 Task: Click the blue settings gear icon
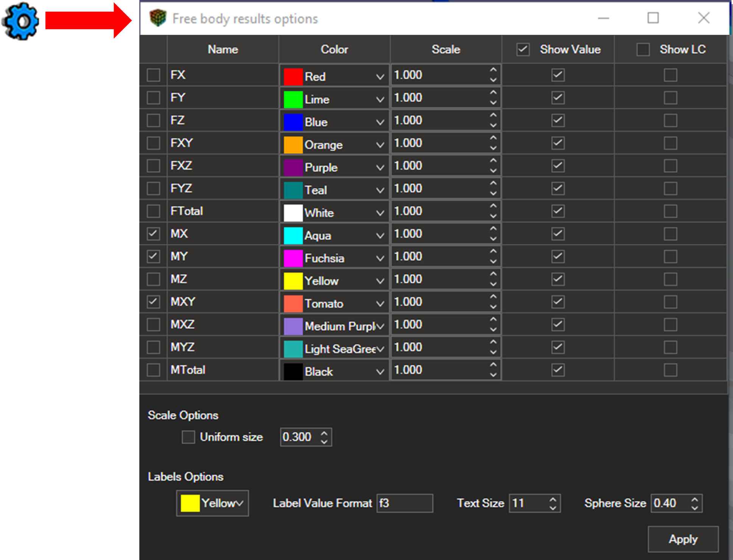[x=20, y=21]
